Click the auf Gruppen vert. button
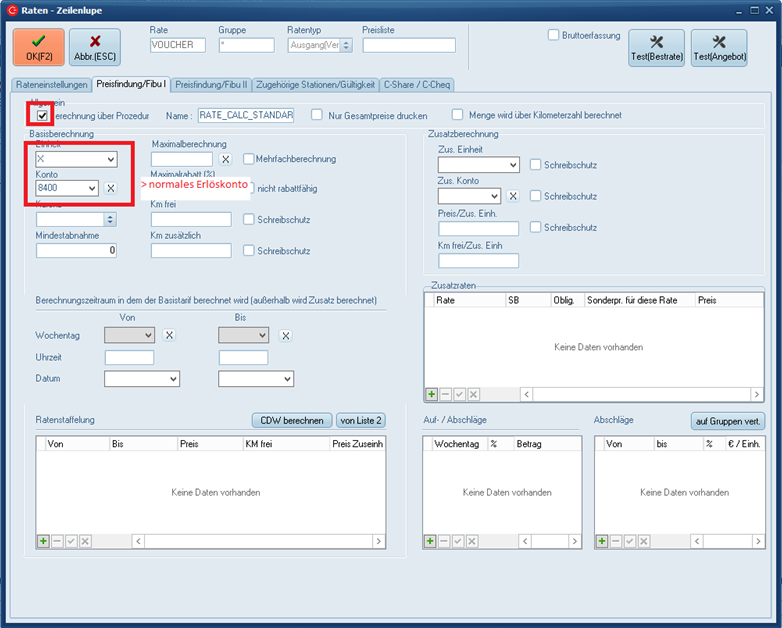782x628 pixels. point(726,421)
